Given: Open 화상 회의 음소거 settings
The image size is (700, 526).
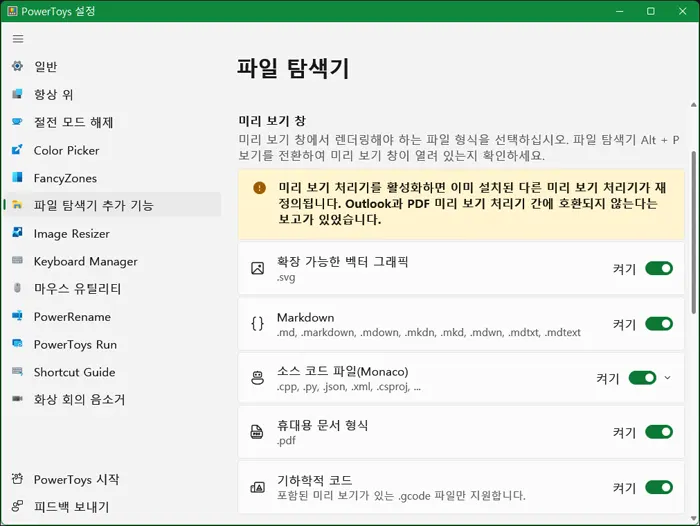Looking at the screenshot, I should 112,399.
